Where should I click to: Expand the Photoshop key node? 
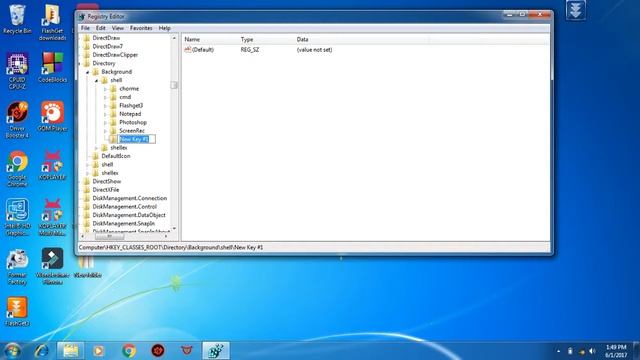[x=105, y=122]
